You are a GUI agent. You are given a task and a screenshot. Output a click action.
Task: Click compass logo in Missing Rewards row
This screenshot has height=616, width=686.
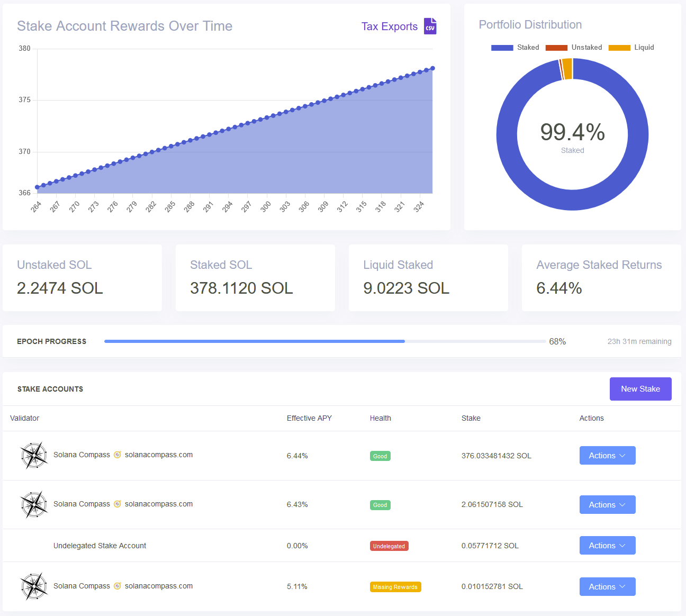(34, 586)
